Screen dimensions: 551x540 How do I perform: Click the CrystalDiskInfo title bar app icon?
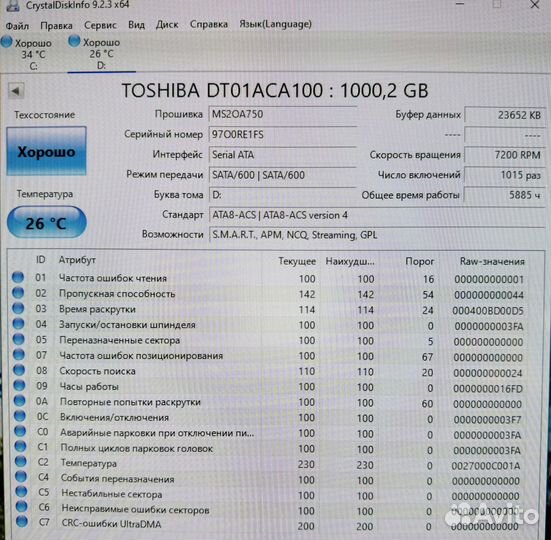[13, 5]
